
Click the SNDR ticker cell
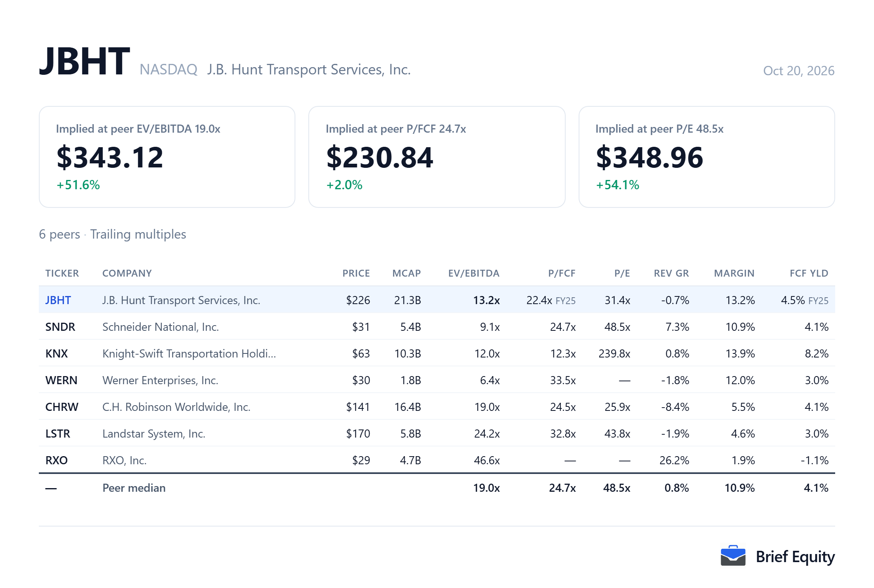pyautogui.click(x=60, y=327)
